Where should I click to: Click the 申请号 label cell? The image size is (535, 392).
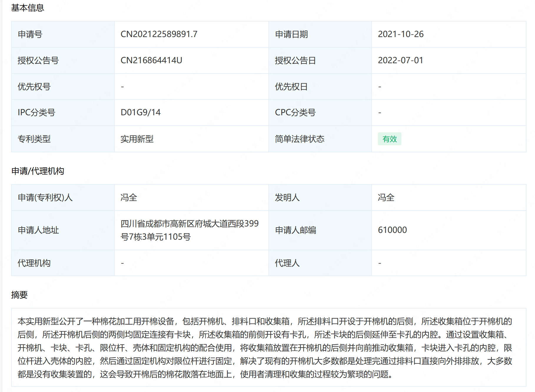pos(63,34)
